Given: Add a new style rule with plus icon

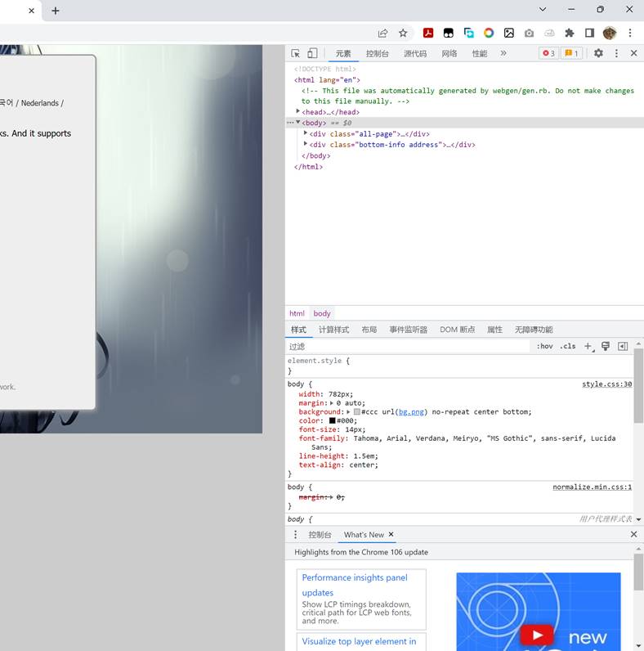Looking at the screenshot, I should [588, 346].
